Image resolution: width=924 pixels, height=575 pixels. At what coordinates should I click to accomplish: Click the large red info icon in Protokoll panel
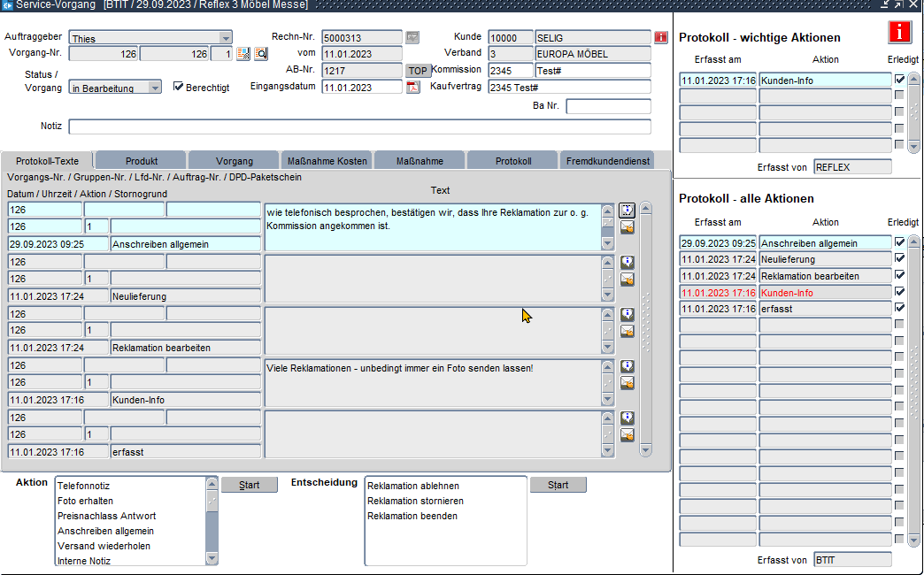tap(900, 33)
